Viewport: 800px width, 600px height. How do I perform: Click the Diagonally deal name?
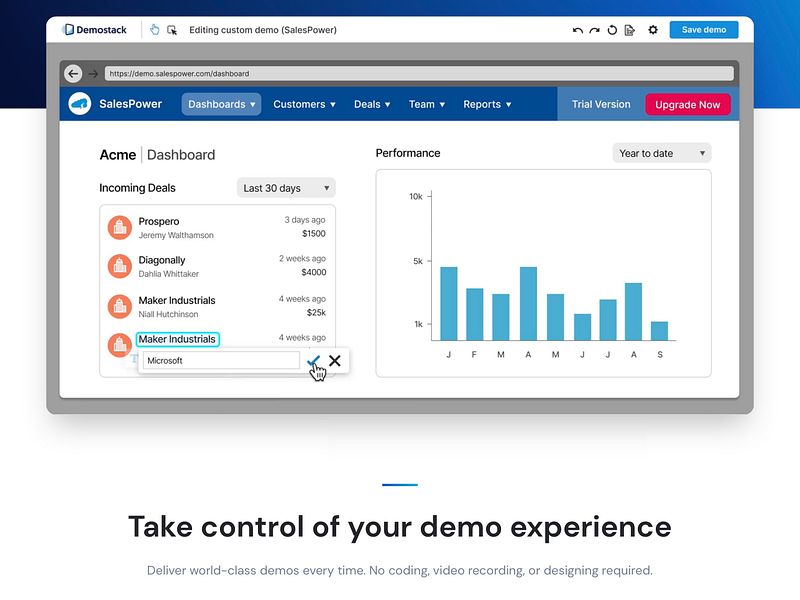(162, 260)
